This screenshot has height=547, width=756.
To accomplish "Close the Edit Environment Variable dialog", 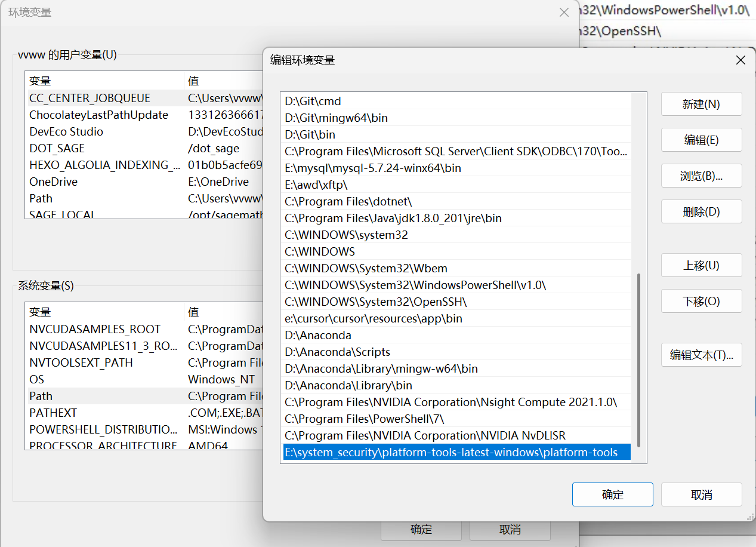I will [x=740, y=60].
